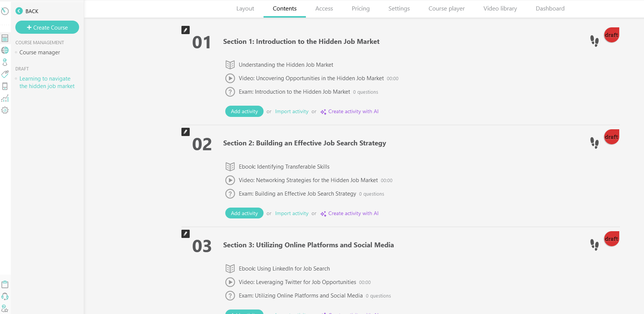
Task: Toggle the draft status badge on Section 1
Action: coord(611,35)
